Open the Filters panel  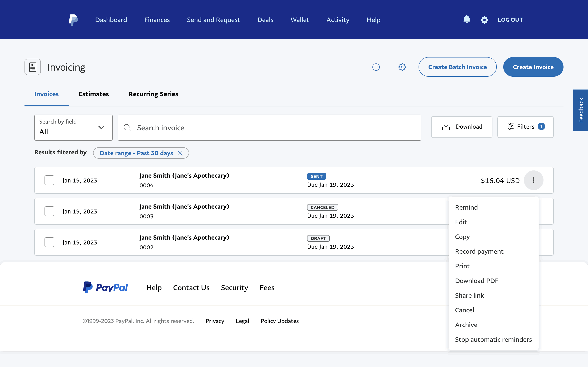(x=525, y=127)
